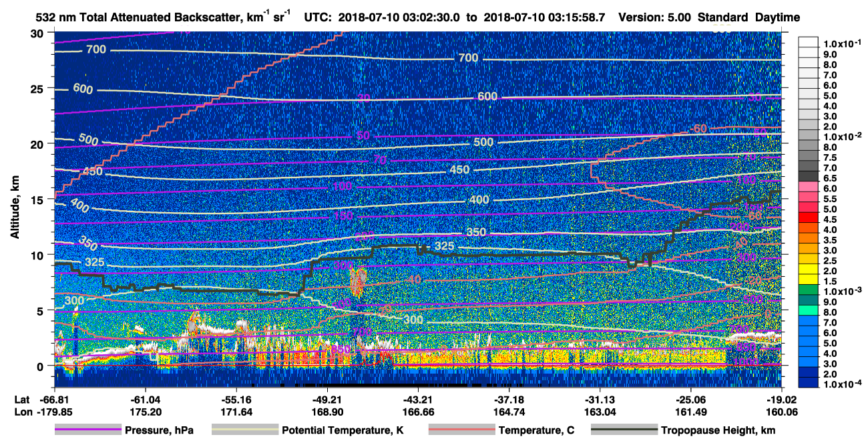Click colorbar label '7.5'

(x=830, y=157)
